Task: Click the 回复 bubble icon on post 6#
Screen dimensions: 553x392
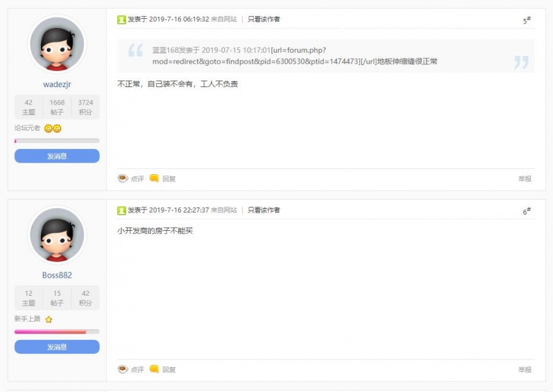Action: (154, 369)
